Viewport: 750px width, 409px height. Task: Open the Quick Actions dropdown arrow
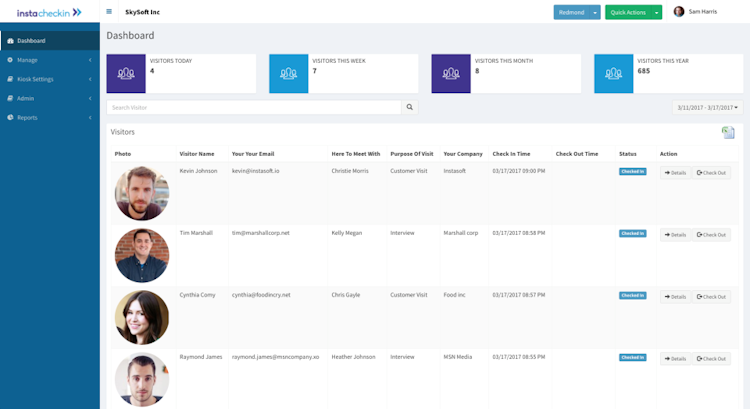(x=657, y=12)
